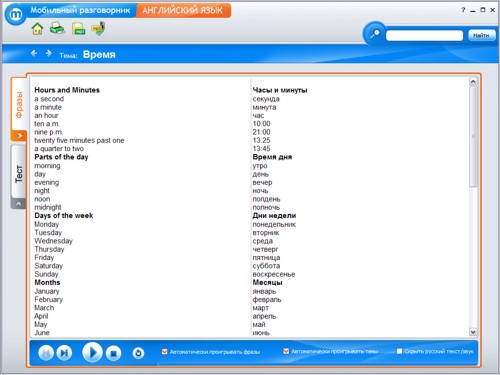
Task: Select 'twenty five minutes past one'
Action: coord(79,140)
